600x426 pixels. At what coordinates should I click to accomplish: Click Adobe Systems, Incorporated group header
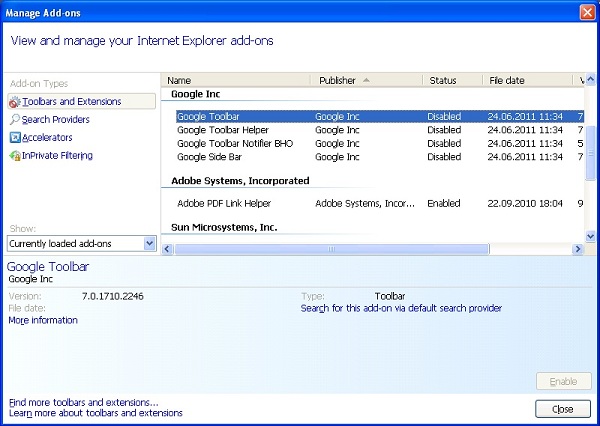click(240, 181)
